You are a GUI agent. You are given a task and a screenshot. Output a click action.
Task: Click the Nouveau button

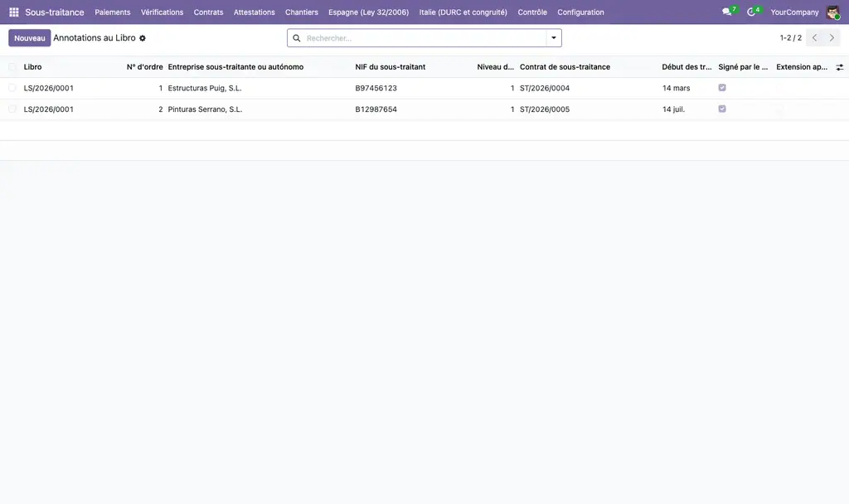click(30, 38)
